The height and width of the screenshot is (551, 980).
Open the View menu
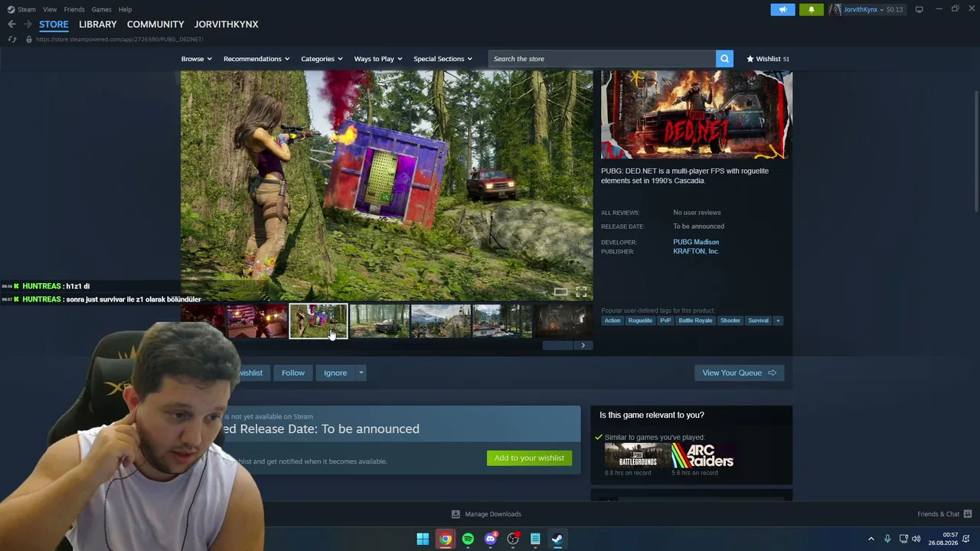point(50,9)
